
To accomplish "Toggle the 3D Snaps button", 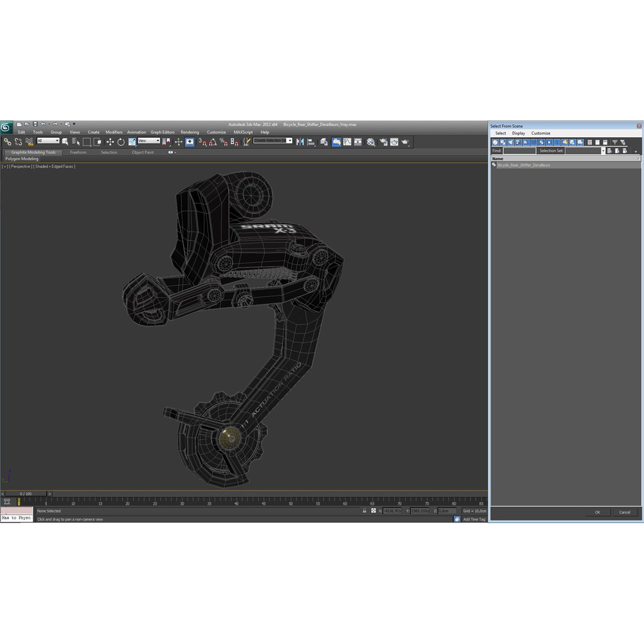I will point(202,142).
